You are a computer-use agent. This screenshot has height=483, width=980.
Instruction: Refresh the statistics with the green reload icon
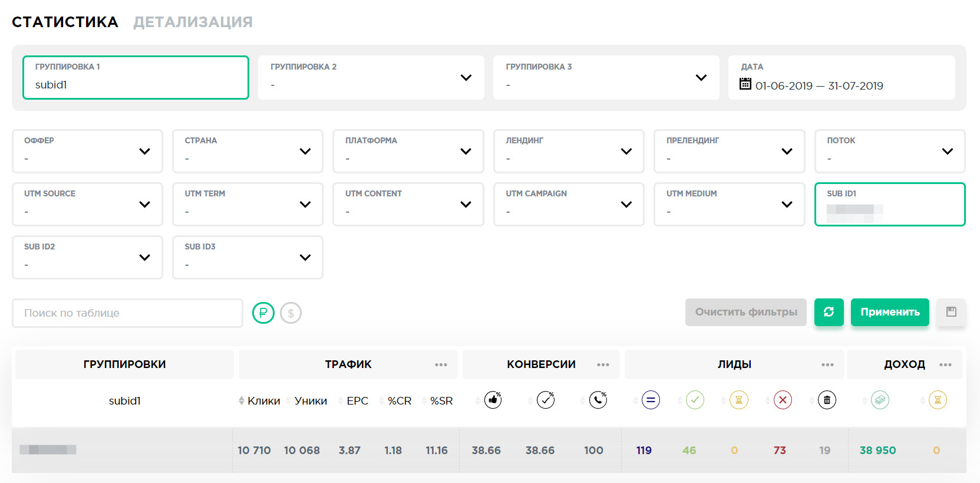(x=829, y=312)
